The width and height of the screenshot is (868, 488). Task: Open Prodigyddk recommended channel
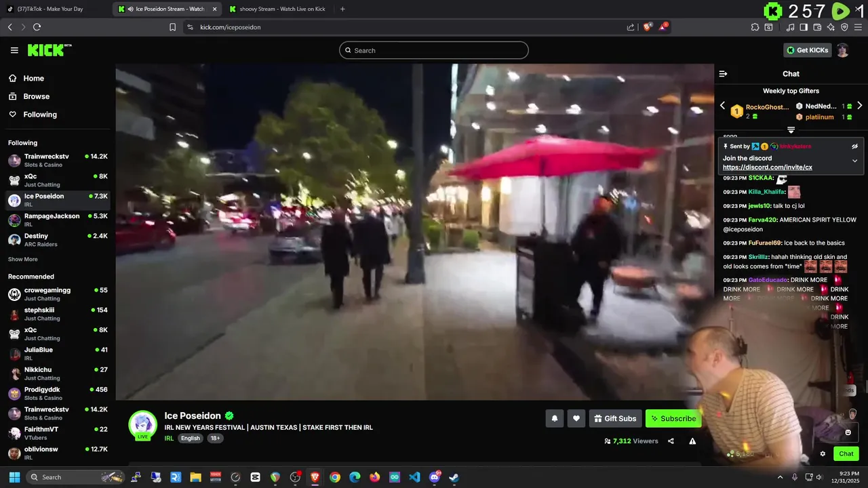click(58, 393)
